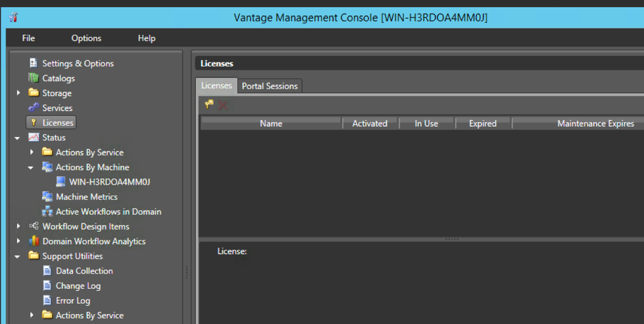Click the Change Log document icon
Viewport: 644px width, 324px height.
pyautogui.click(x=47, y=285)
